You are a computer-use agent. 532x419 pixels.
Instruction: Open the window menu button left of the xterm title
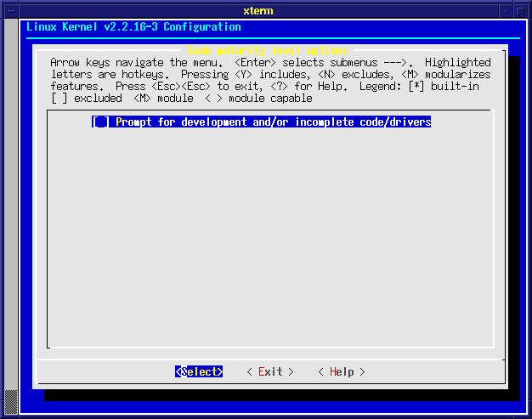[11, 9]
